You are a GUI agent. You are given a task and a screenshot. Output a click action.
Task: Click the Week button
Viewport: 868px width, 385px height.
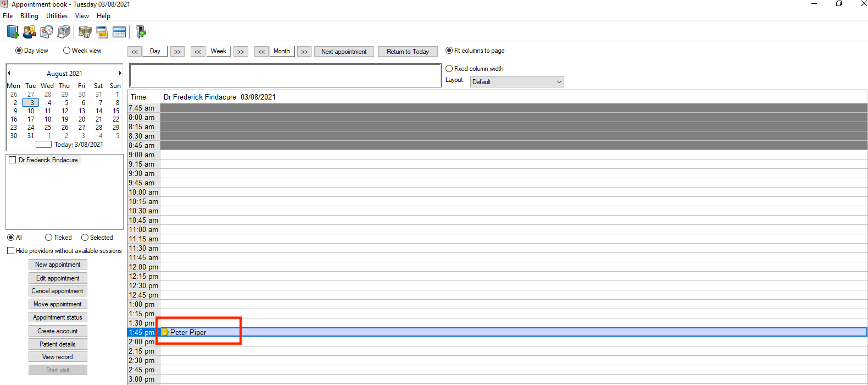(x=219, y=51)
